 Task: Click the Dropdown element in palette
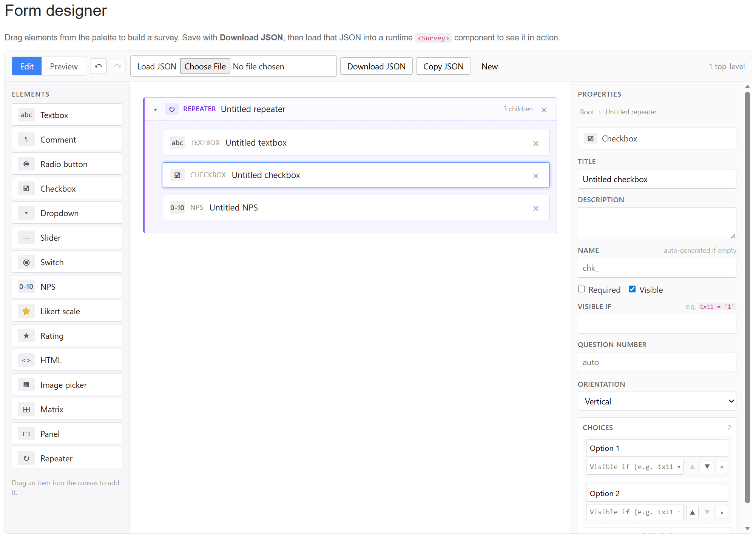point(67,213)
